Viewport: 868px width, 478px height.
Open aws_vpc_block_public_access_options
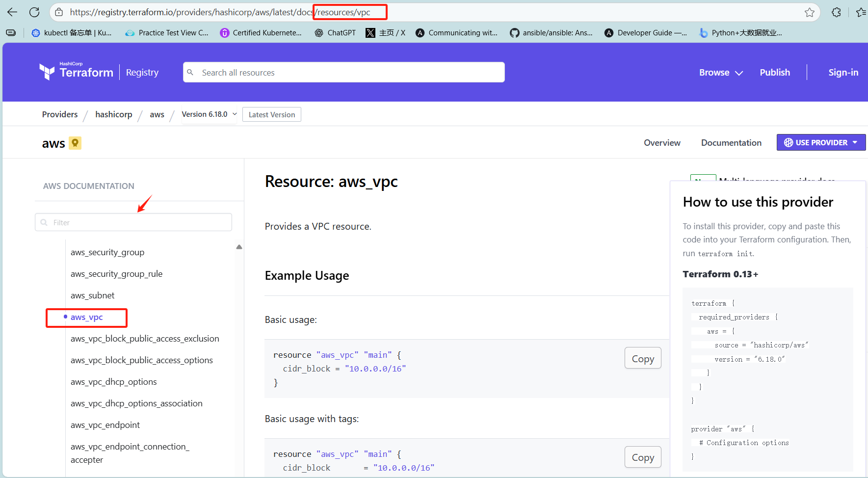[x=142, y=360]
